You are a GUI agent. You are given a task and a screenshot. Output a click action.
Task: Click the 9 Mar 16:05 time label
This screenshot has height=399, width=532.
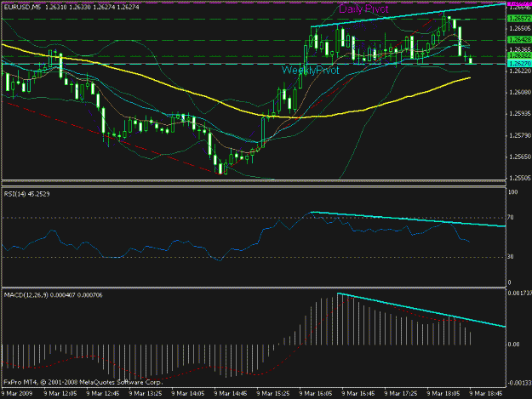(316, 394)
